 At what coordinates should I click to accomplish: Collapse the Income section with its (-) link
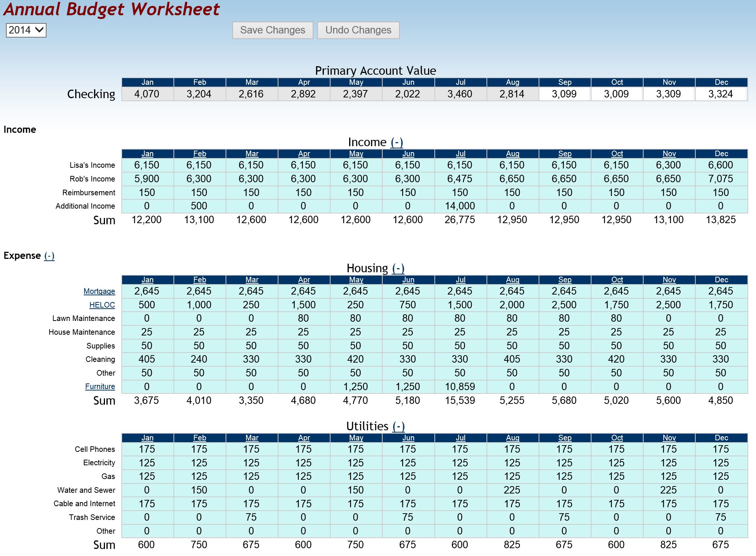coord(397,142)
